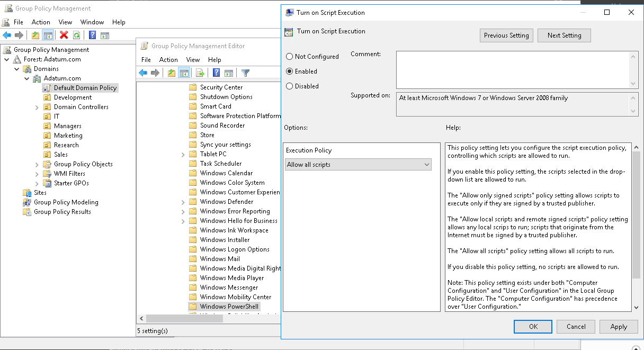The image size is (644, 350).
Task: Select the Development organizational unit
Action: point(73,97)
